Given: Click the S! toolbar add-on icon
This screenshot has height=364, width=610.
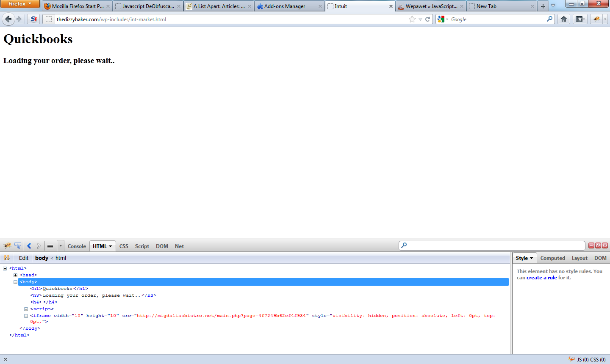Looking at the screenshot, I should (34, 19).
